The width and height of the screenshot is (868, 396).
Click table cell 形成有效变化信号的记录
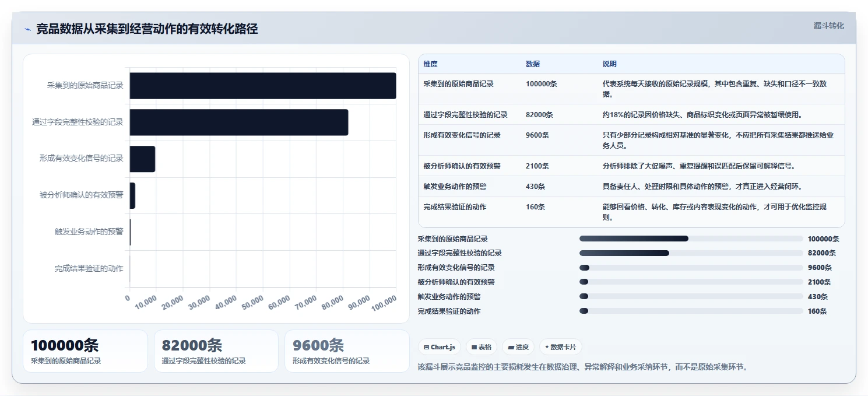pos(462,135)
